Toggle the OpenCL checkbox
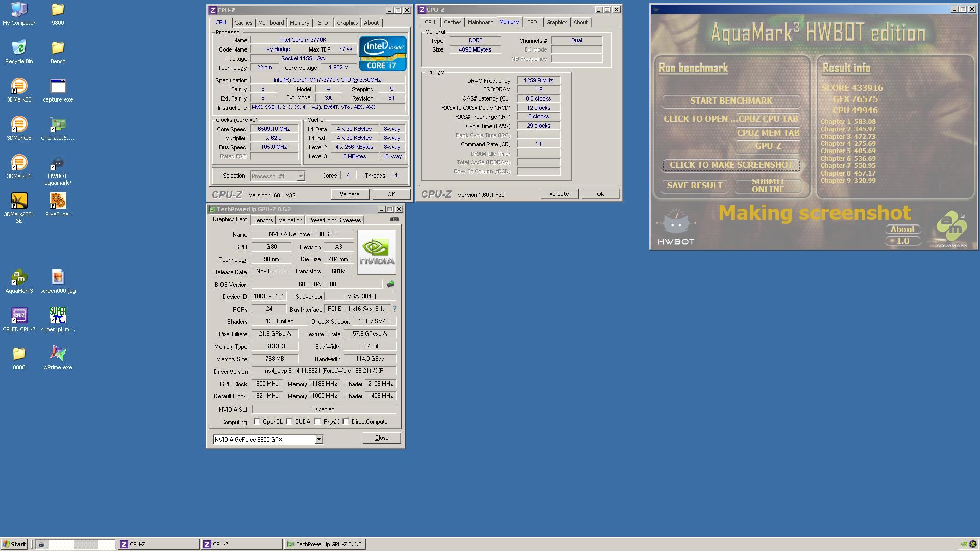The height and width of the screenshot is (551, 980). coord(257,421)
